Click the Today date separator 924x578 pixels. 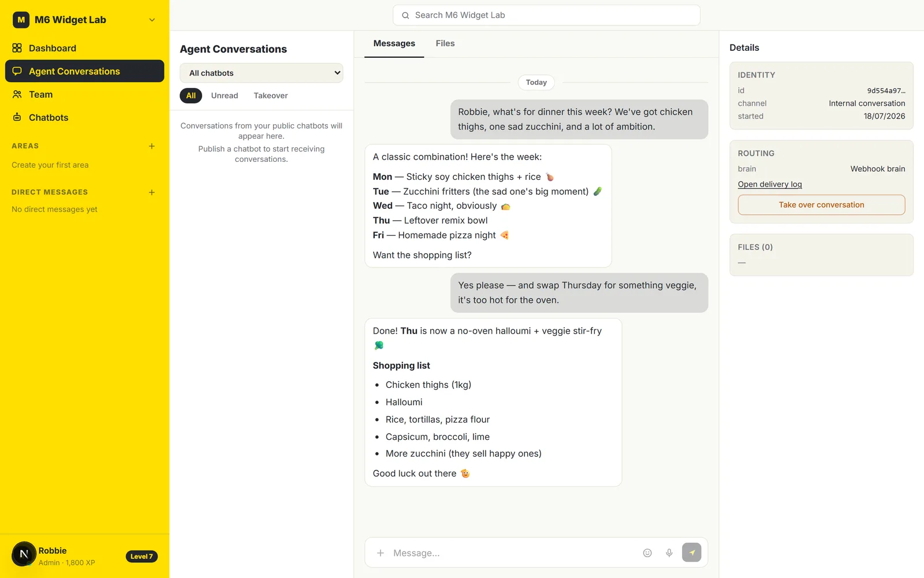536,83
